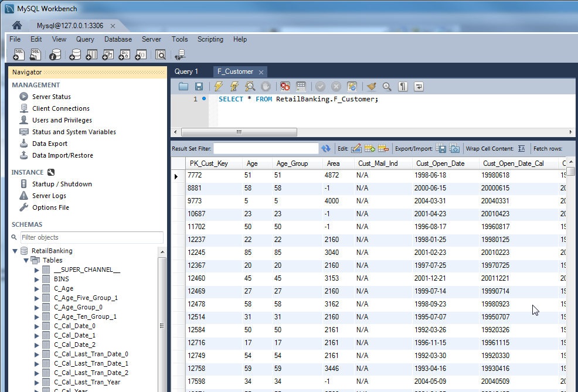Click the Explain query magnifier-bolt icon

tap(250, 87)
